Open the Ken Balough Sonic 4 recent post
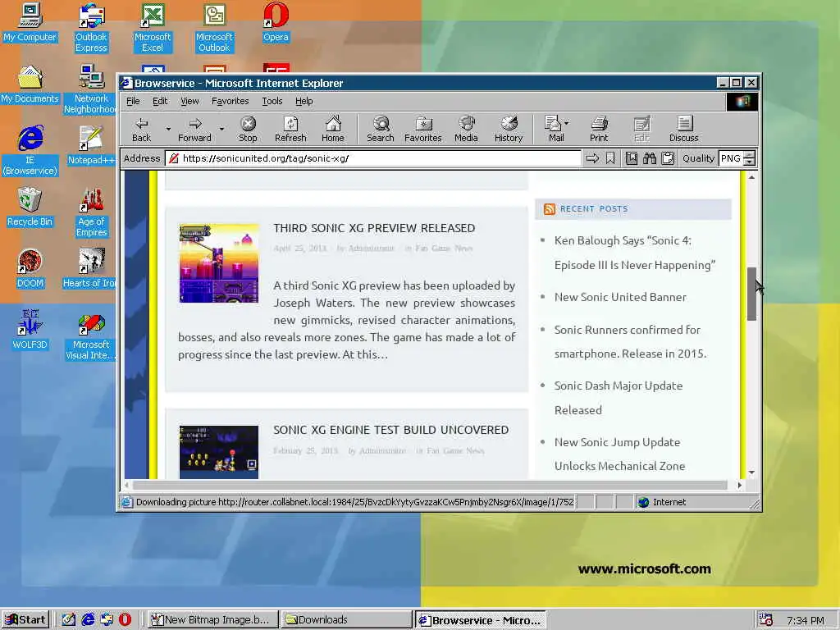Screen dimensions: 840x630 click(x=635, y=253)
